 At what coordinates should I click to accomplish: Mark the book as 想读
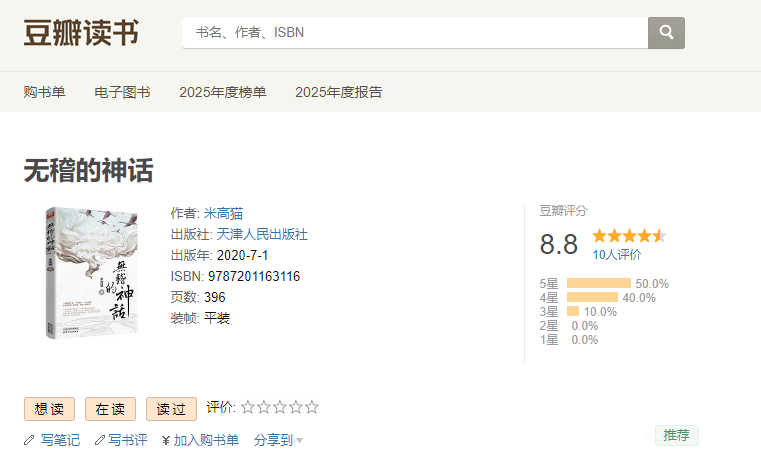point(49,409)
